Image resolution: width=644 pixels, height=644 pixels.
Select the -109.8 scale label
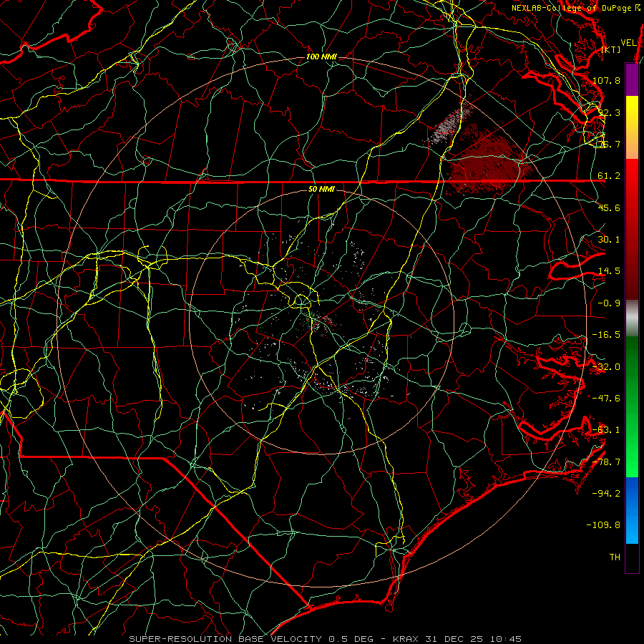tap(604, 525)
